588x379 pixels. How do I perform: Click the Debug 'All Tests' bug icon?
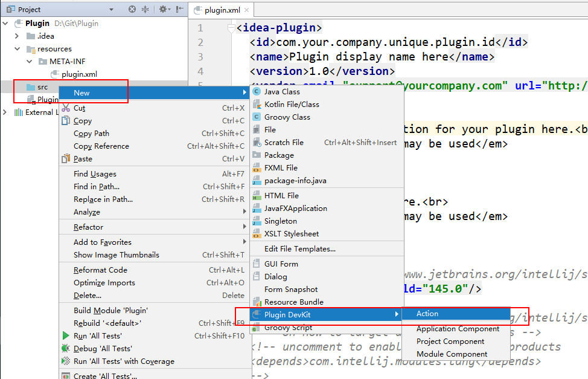click(x=66, y=349)
